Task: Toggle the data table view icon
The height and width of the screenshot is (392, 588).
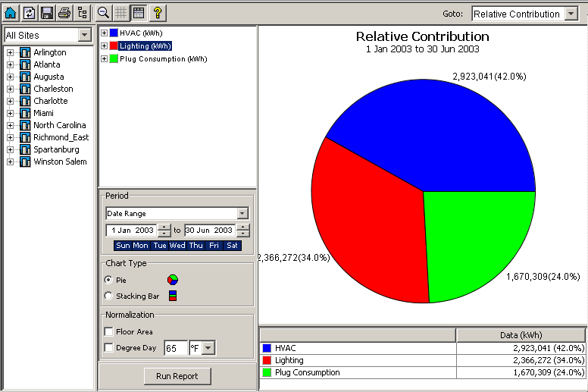Action: point(138,13)
